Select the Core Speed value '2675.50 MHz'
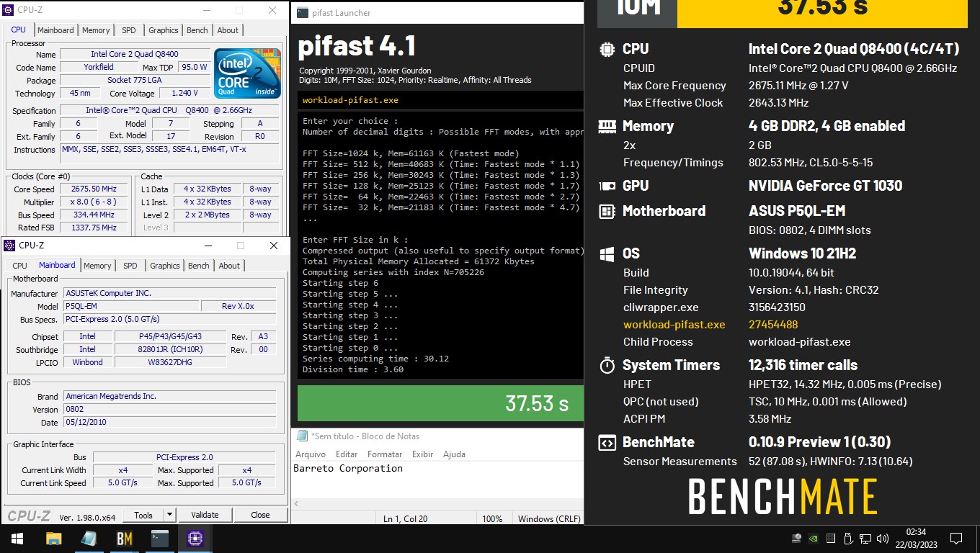 (94, 189)
